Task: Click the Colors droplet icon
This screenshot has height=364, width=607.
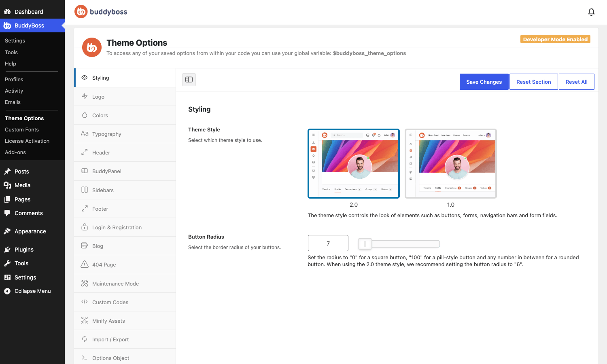Action: pyautogui.click(x=85, y=115)
